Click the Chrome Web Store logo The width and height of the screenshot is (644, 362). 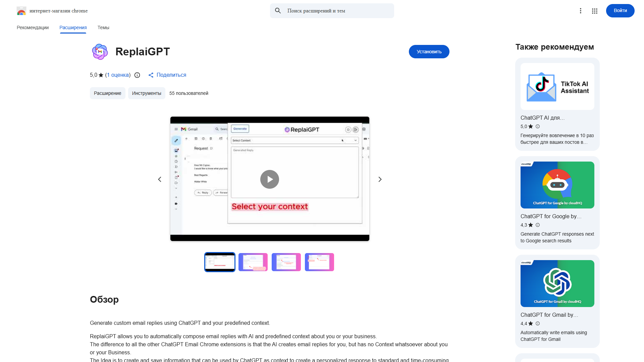tap(21, 11)
